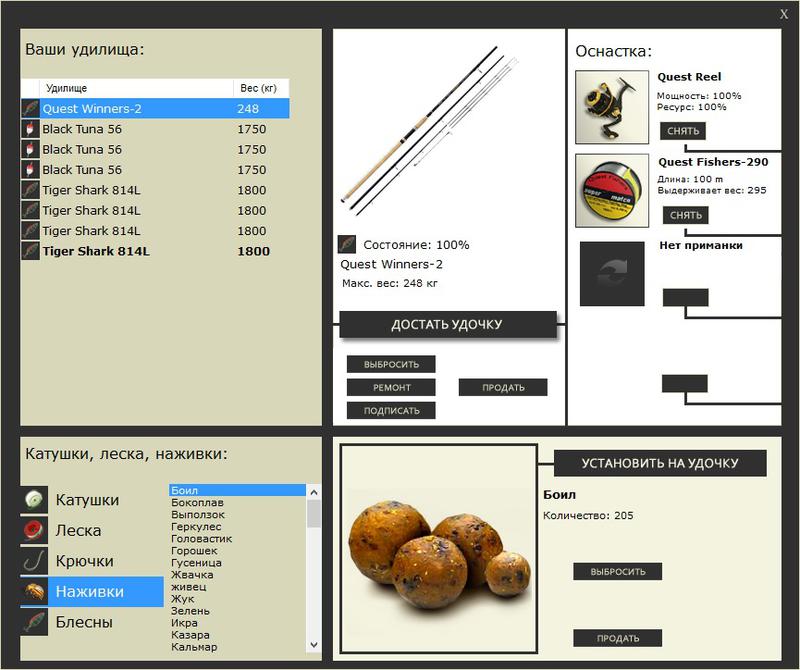
Task: Click scroll up arrow in bait list
Action: (x=314, y=492)
